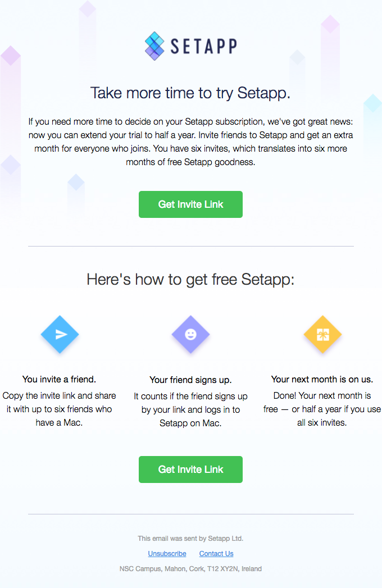
Task: Click the 'It counts if the friend' description
Action: [190, 409]
